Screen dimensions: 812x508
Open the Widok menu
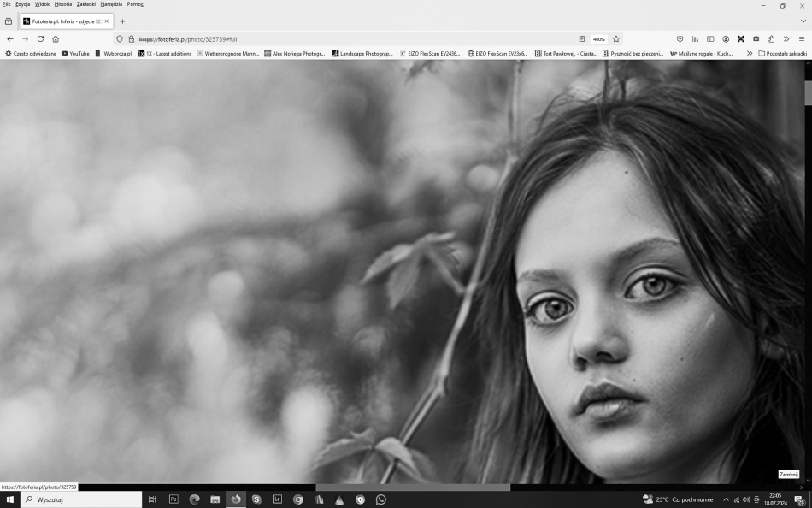point(42,4)
